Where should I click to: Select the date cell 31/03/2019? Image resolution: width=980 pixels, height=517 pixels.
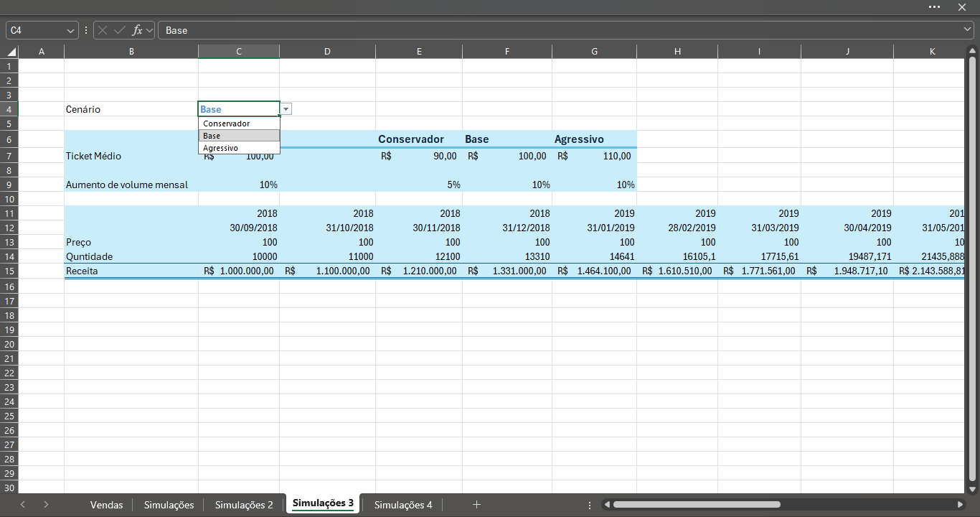(759, 228)
